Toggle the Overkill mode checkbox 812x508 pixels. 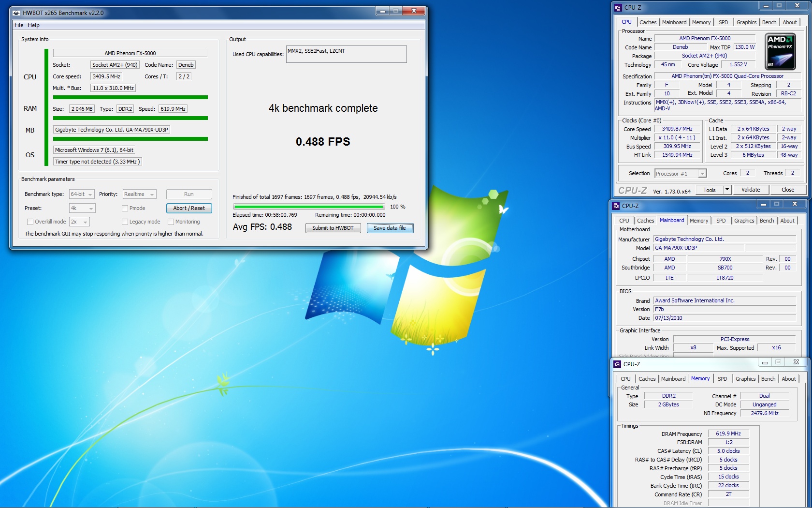(x=30, y=222)
